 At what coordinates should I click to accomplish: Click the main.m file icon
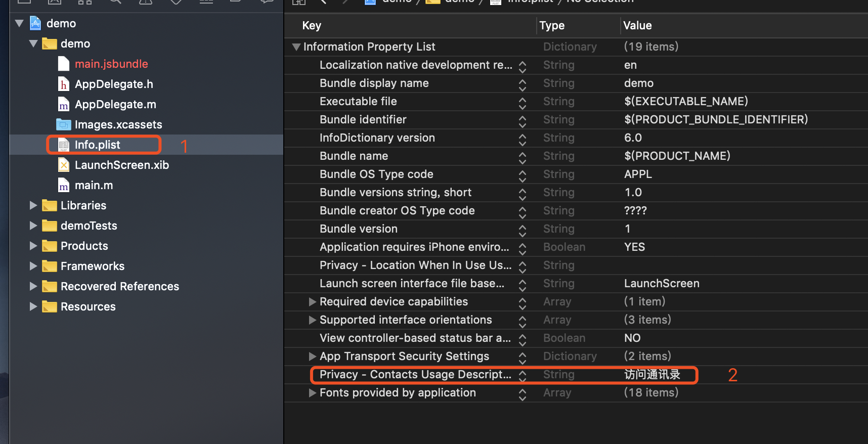click(x=64, y=185)
